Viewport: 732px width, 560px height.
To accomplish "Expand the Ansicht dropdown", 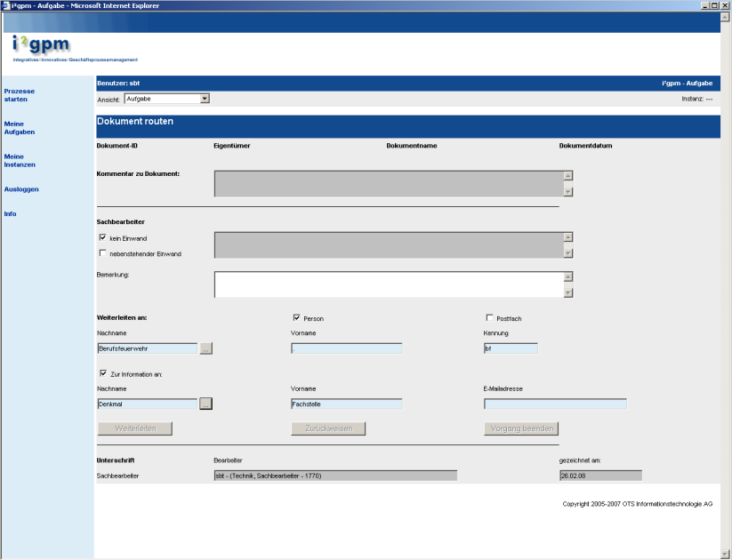I will [x=205, y=98].
